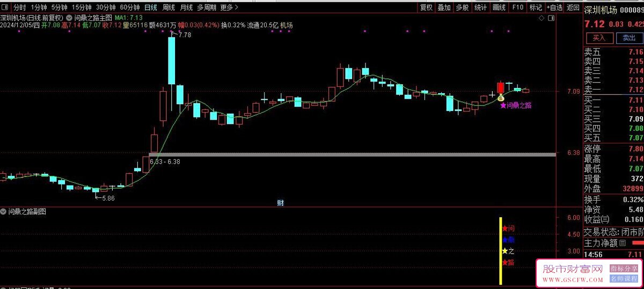Select the 30分钟 period tab

[x=106, y=8]
